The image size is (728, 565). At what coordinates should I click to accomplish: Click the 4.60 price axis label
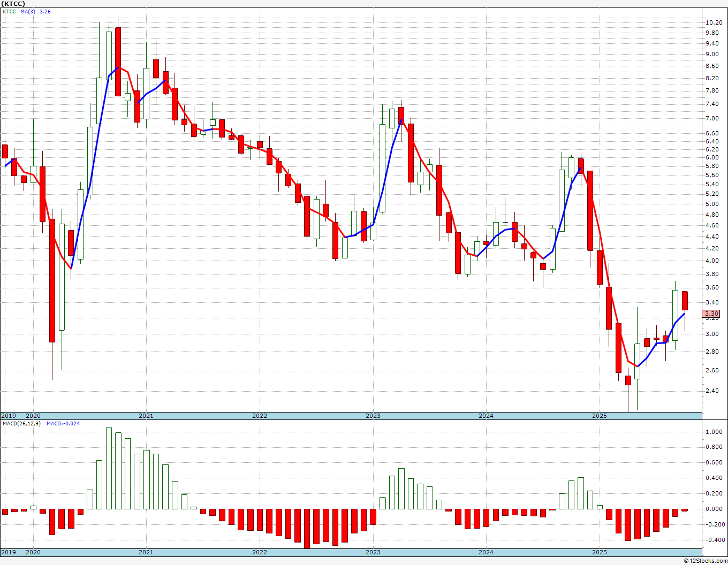pos(712,225)
